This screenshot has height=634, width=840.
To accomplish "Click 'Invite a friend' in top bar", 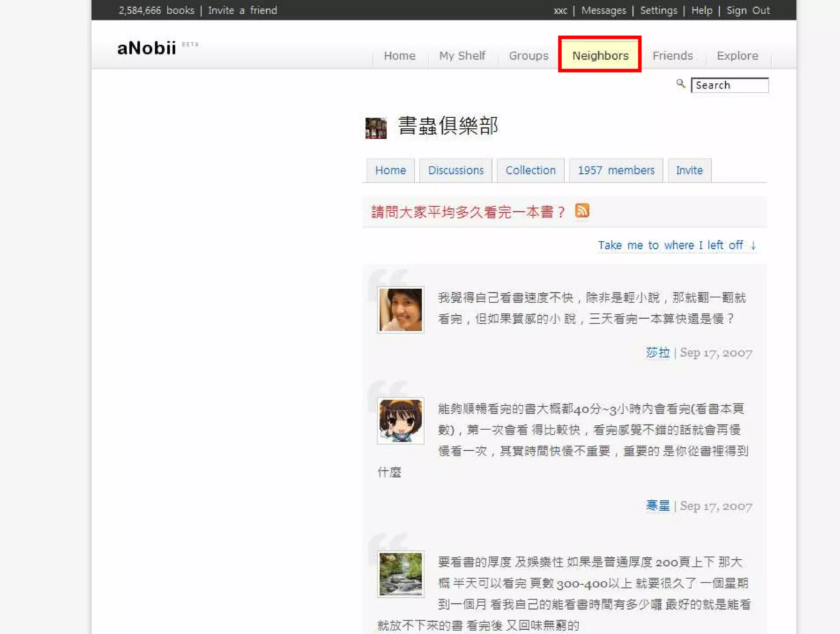I will pos(242,10).
